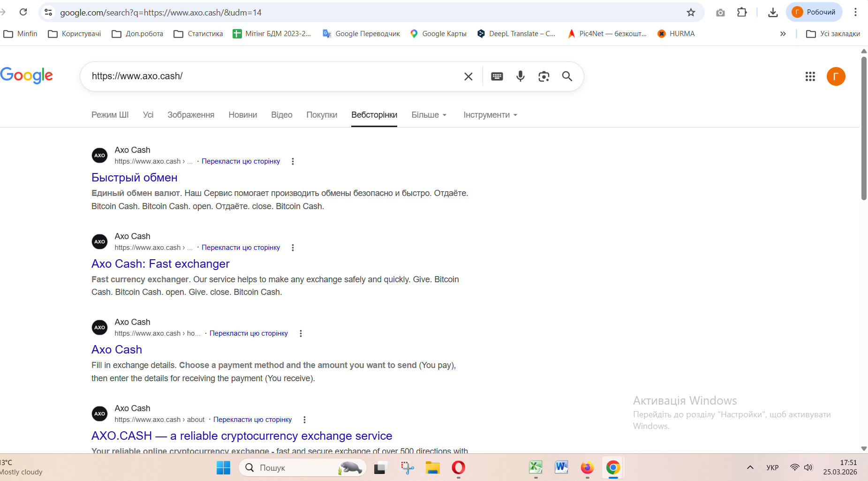The width and height of the screenshot is (868, 481).
Task: Start voice search with the microphone
Action: [x=521, y=76]
